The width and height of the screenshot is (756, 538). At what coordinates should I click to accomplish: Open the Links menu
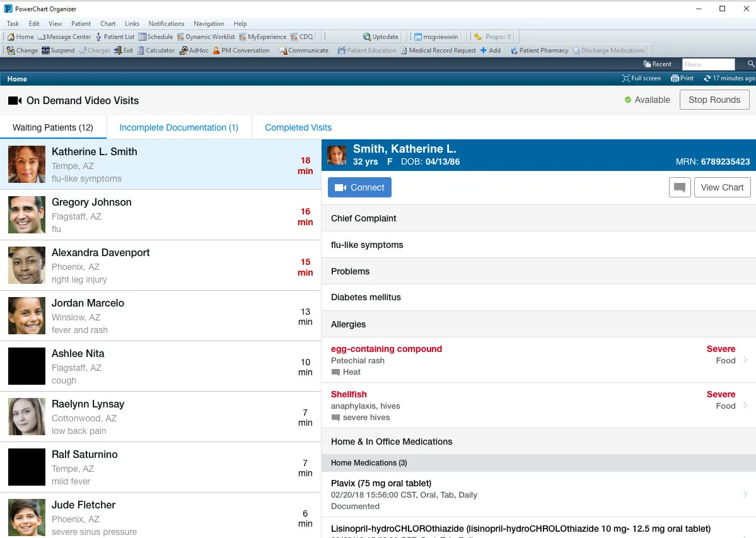click(x=132, y=23)
